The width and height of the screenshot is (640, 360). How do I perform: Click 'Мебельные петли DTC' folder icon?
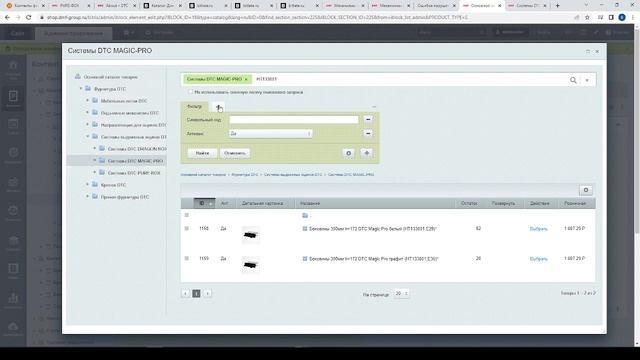coord(95,100)
